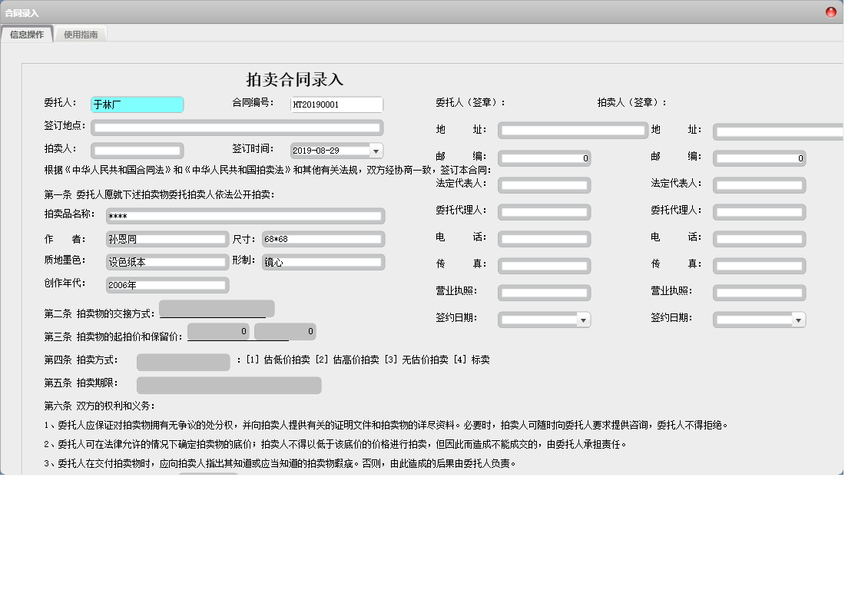The image size is (868, 610).
Task: Open the 委托人 签约日期 dropdown
Action: coord(585,320)
